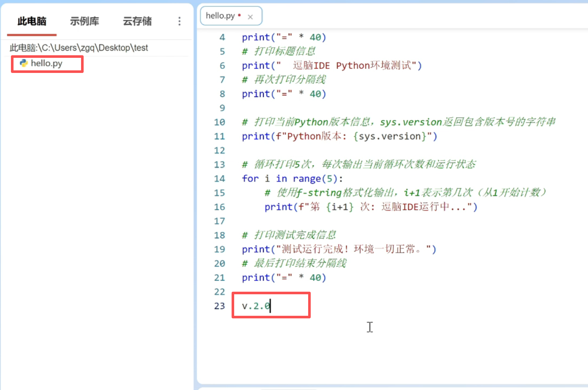Click the Python icon next to hello.py
588x390 pixels.
pyautogui.click(x=24, y=63)
